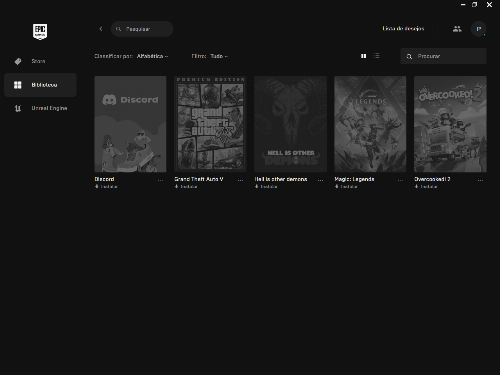Screen dimensions: 500x375
Task: Click the top Pesquisar search field
Action: click(x=142, y=29)
